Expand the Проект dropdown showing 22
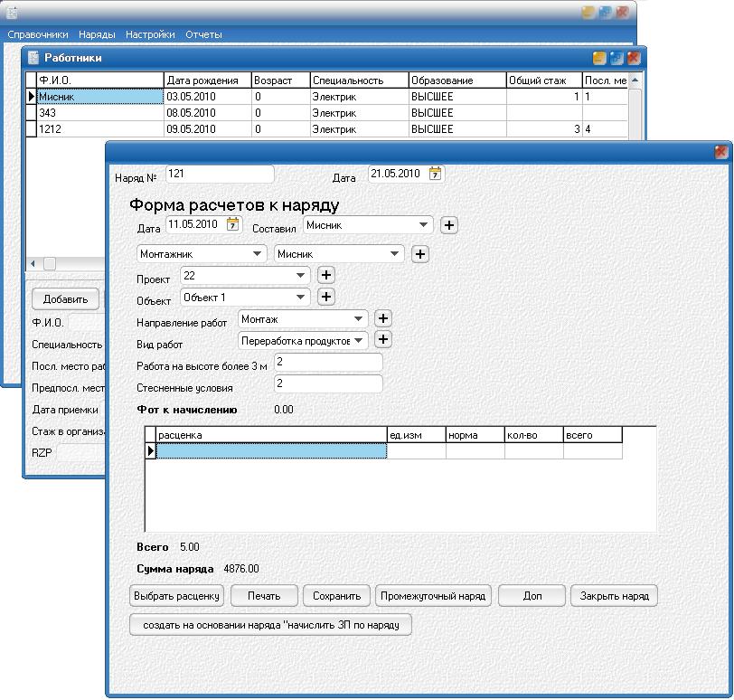Image resolution: width=734 pixels, height=700 pixels. [301, 275]
